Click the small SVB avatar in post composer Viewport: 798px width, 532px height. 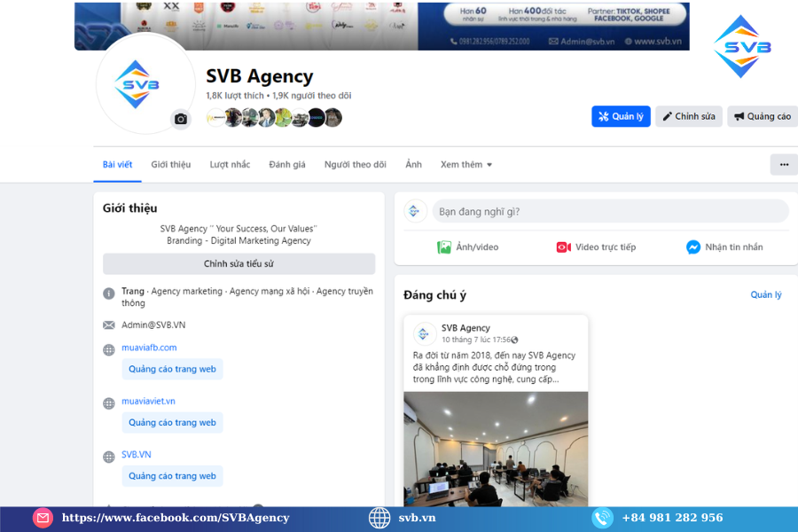pos(415,211)
